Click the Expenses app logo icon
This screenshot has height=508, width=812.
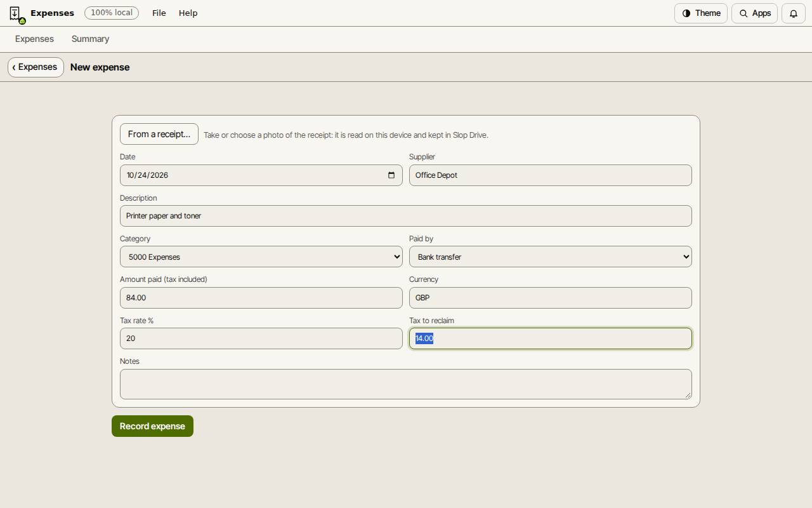point(16,14)
